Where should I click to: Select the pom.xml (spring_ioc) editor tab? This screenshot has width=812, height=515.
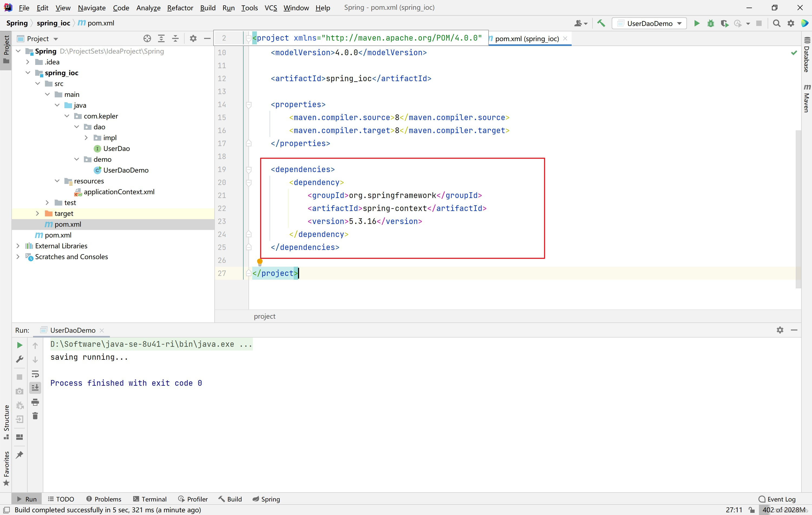pos(526,39)
